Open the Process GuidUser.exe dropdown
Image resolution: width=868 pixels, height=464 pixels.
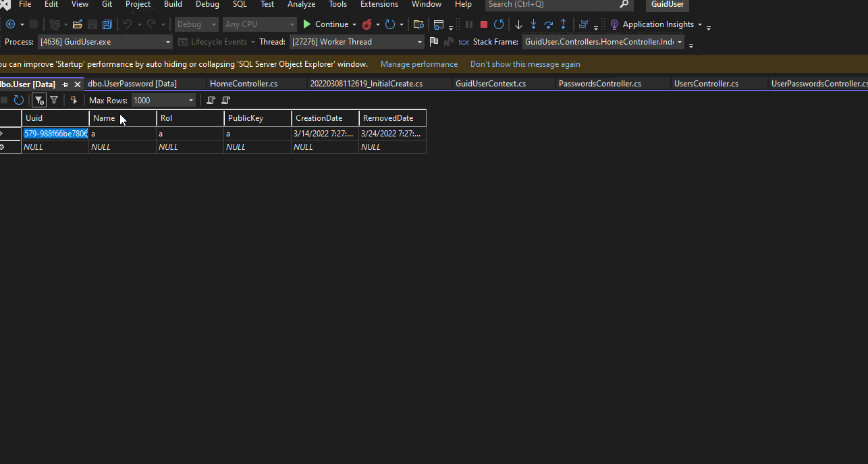[x=168, y=42]
